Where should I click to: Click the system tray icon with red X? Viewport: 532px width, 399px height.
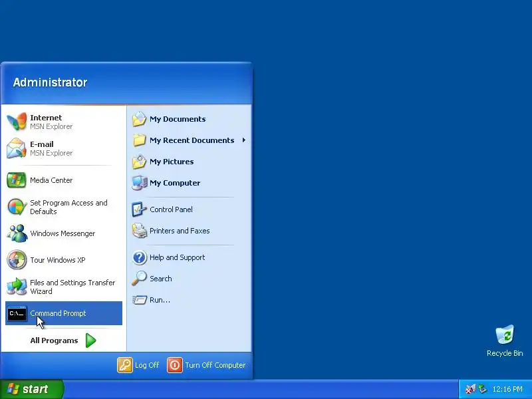tap(471, 389)
